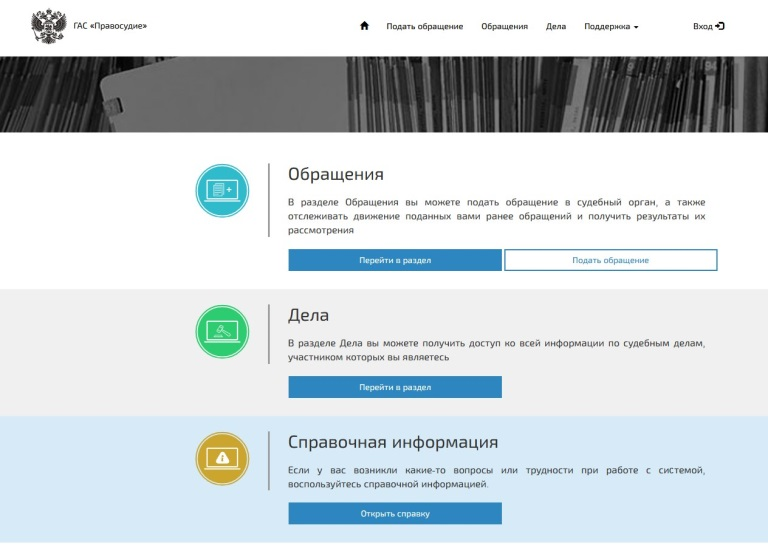Click the login arrow icon beside Вход

(720, 26)
